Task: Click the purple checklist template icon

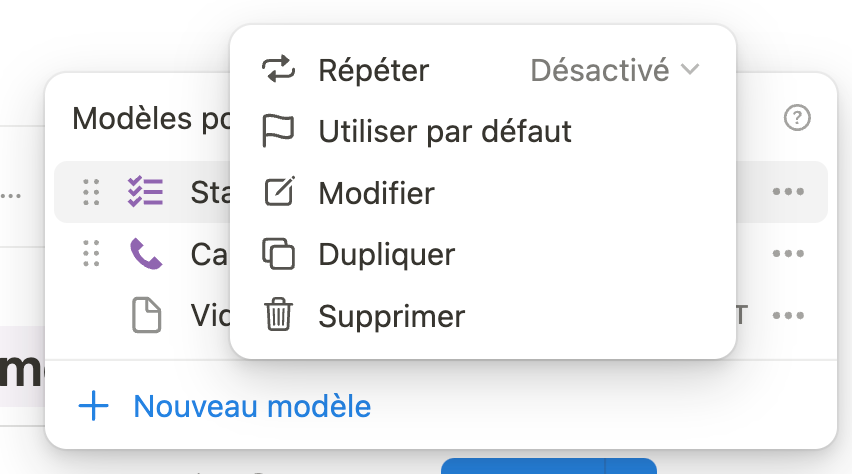Action: 146,192
